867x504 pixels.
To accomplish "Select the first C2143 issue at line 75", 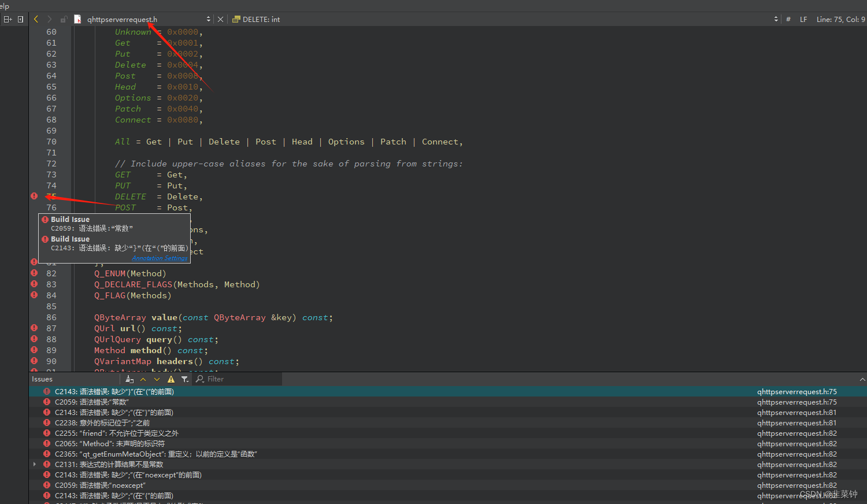I will click(448, 391).
